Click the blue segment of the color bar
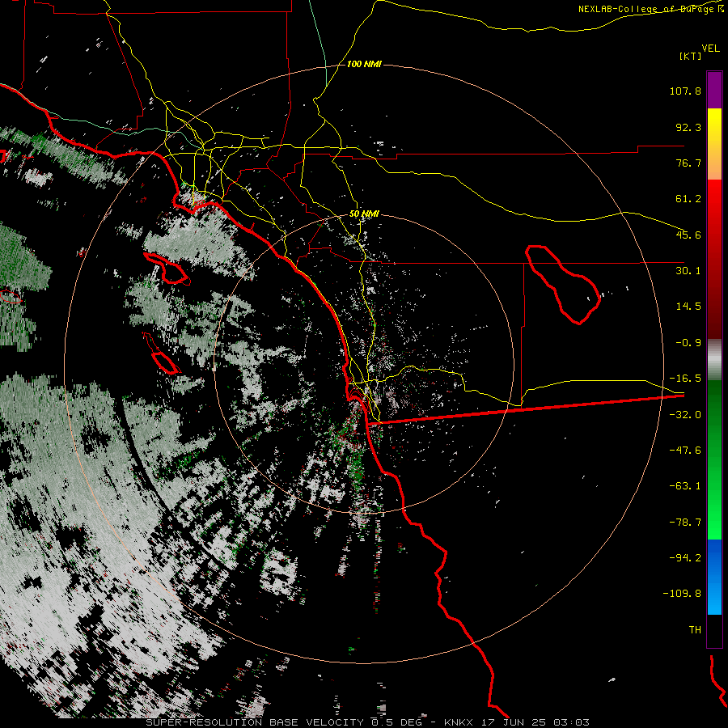The height and width of the screenshot is (728, 728). tap(714, 577)
